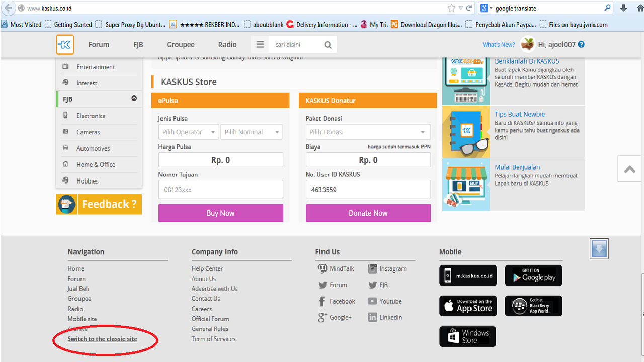644x362 pixels.
Task: Click the Donate Now button
Action: [368, 213]
